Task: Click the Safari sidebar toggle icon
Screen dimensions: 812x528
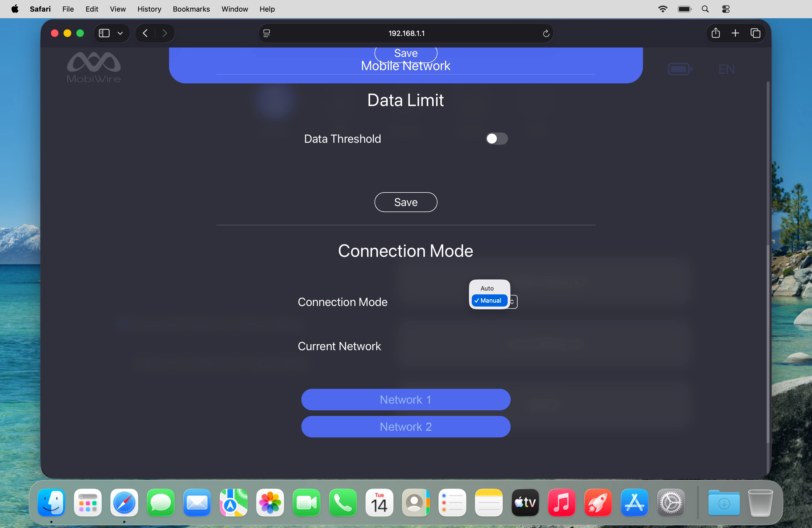Action: [x=104, y=33]
